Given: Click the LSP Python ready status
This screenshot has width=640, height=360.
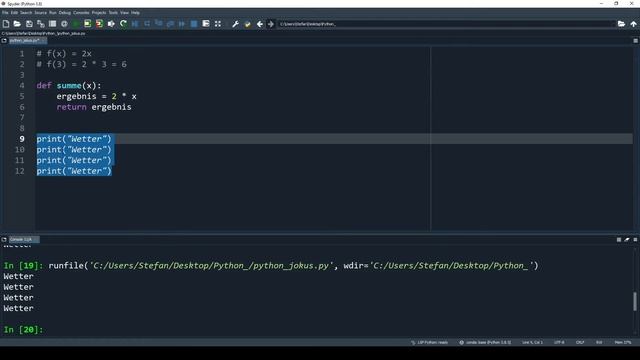Looking at the screenshot, I should (x=429, y=342).
